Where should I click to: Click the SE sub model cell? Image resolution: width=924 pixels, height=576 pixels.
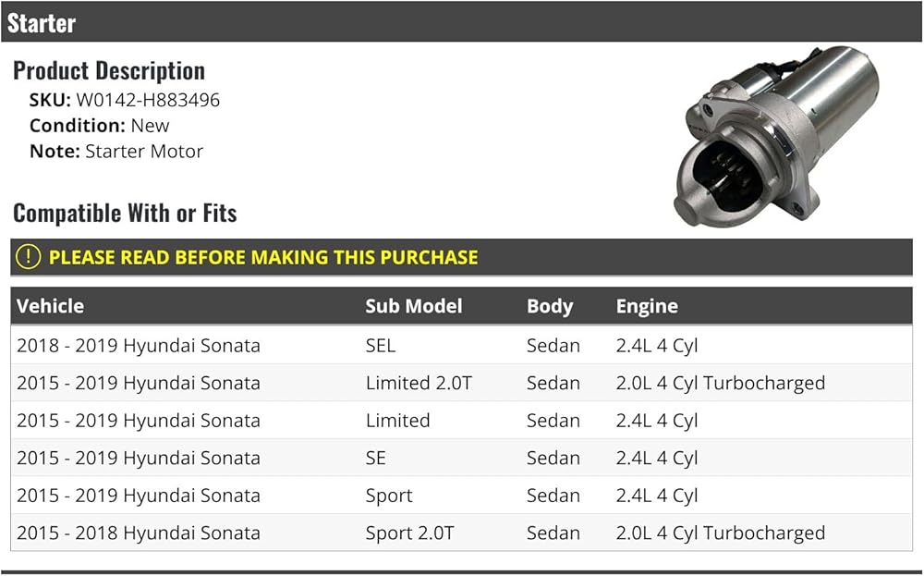click(375, 458)
